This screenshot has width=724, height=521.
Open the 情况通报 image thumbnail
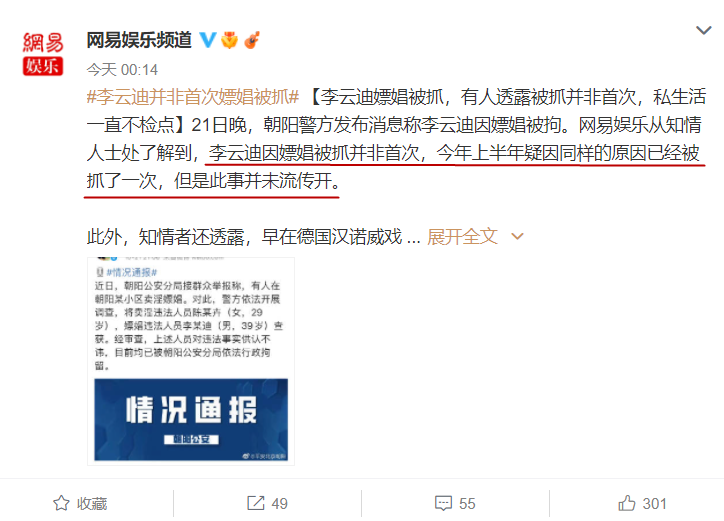point(191,361)
